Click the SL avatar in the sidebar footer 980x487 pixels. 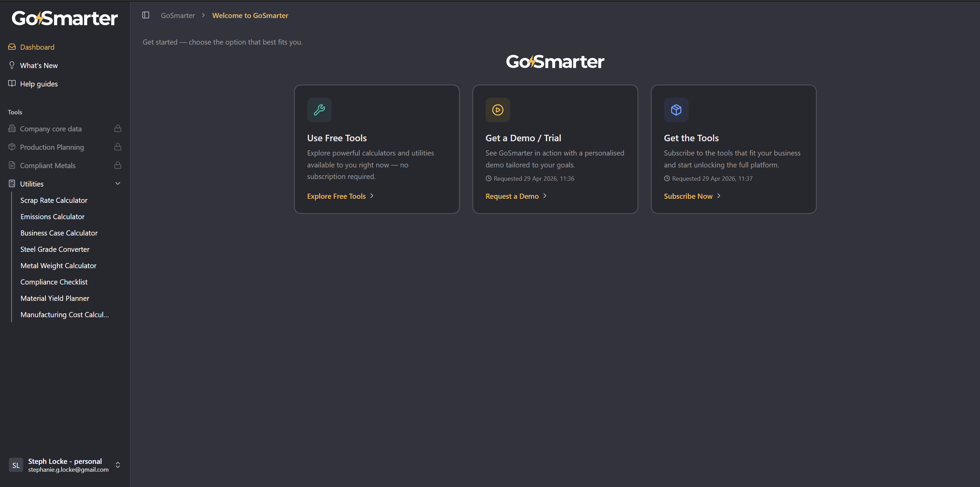tap(16, 465)
